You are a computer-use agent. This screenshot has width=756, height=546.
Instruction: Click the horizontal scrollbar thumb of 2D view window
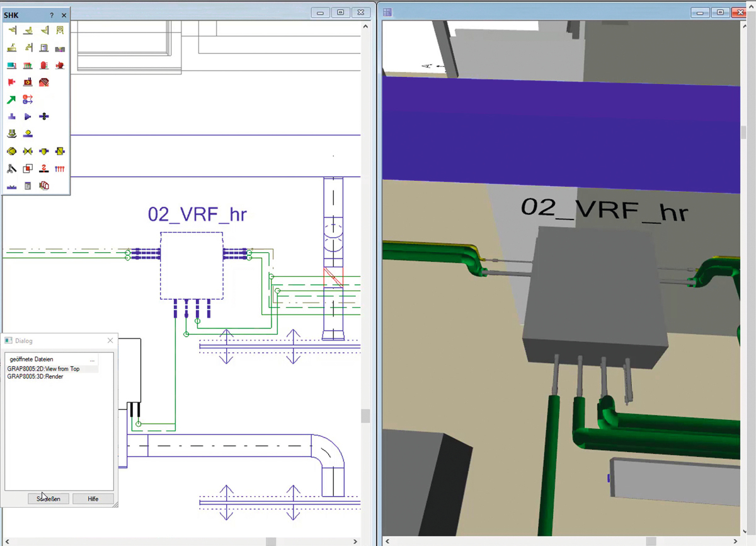point(271,541)
